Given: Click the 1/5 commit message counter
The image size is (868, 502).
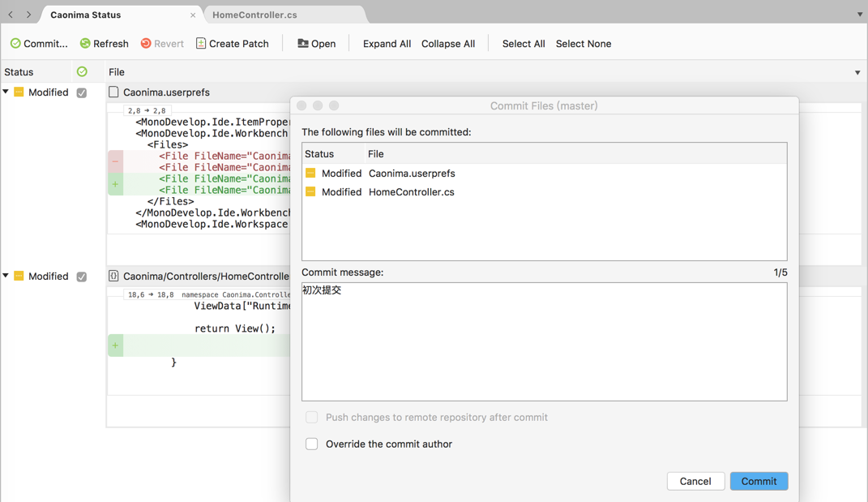Looking at the screenshot, I should (780, 272).
